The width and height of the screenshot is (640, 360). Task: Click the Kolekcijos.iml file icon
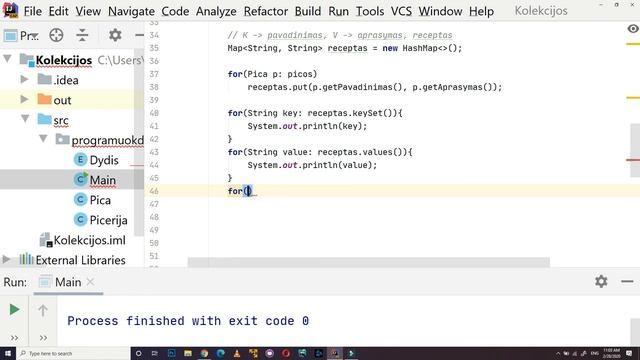[45, 240]
